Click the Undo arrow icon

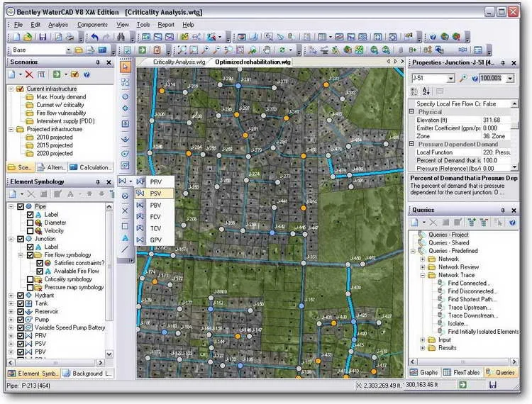[x=95, y=37]
